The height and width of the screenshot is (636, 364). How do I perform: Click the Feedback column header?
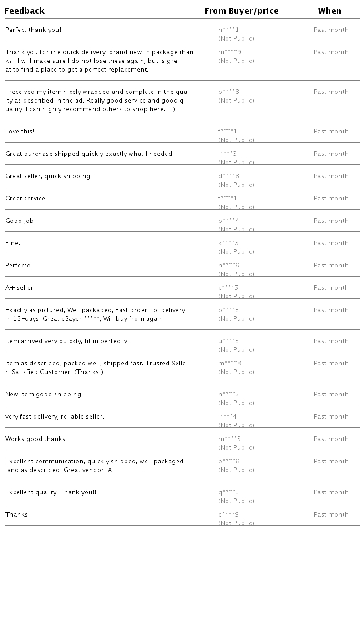pyautogui.click(x=25, y=11)
